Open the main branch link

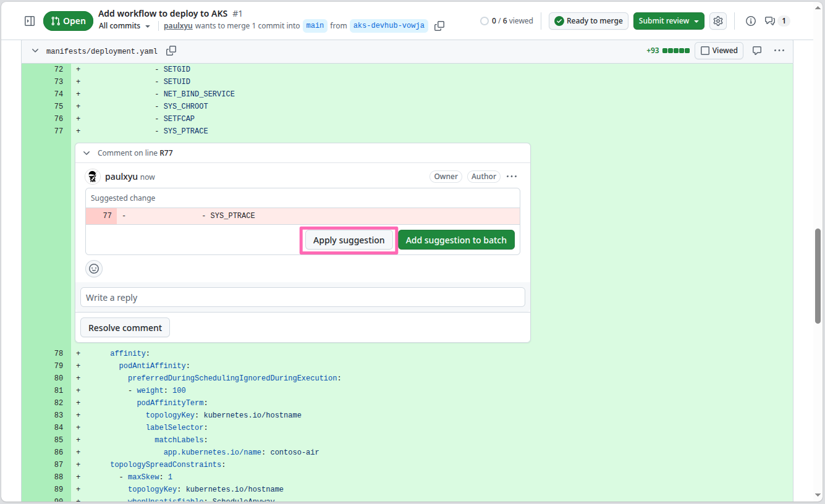(x=315, y=26)
